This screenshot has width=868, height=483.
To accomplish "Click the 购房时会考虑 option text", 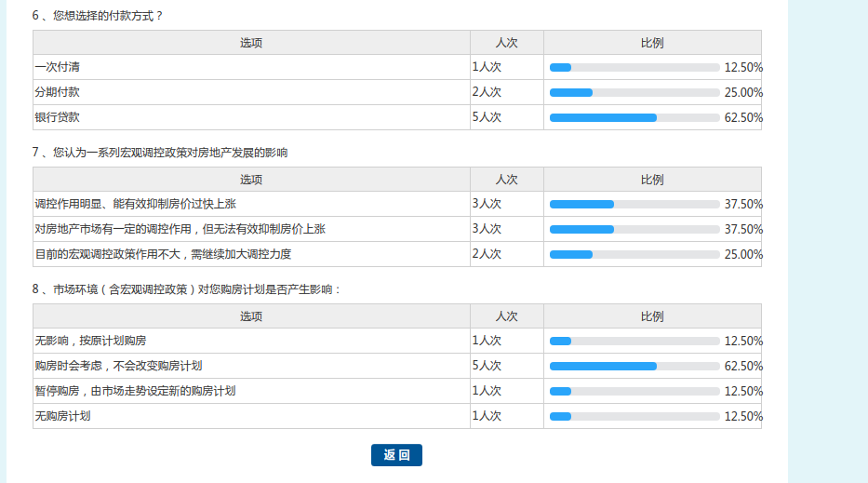I will point(118,366).
